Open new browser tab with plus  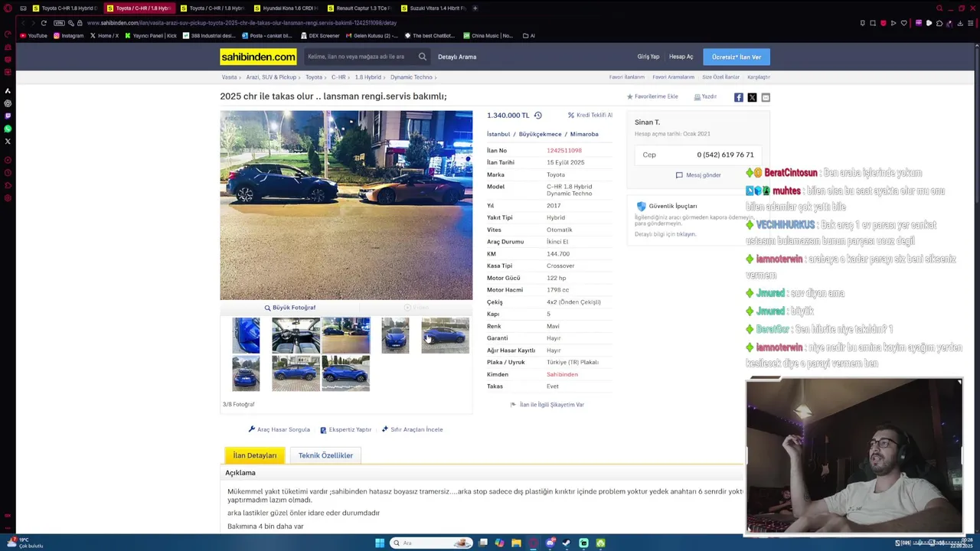pos(475,8)
